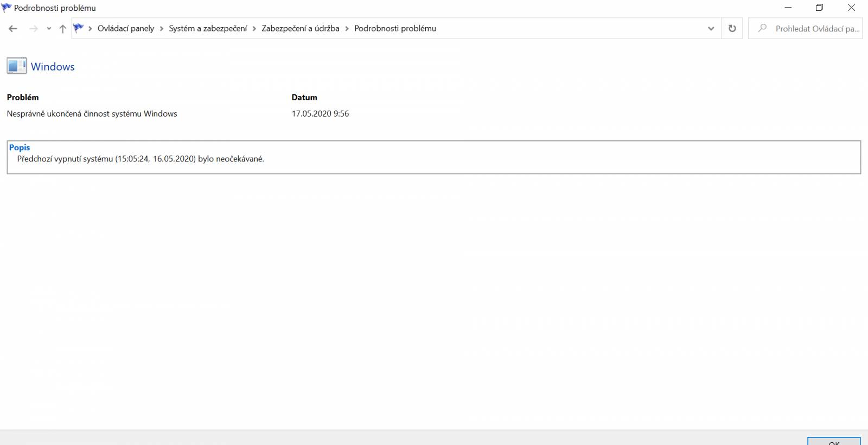Click the Problém column label
Image resolution: width=868 pixels, height=445 pixels.
pyautogui.click(x=23, y=98)
